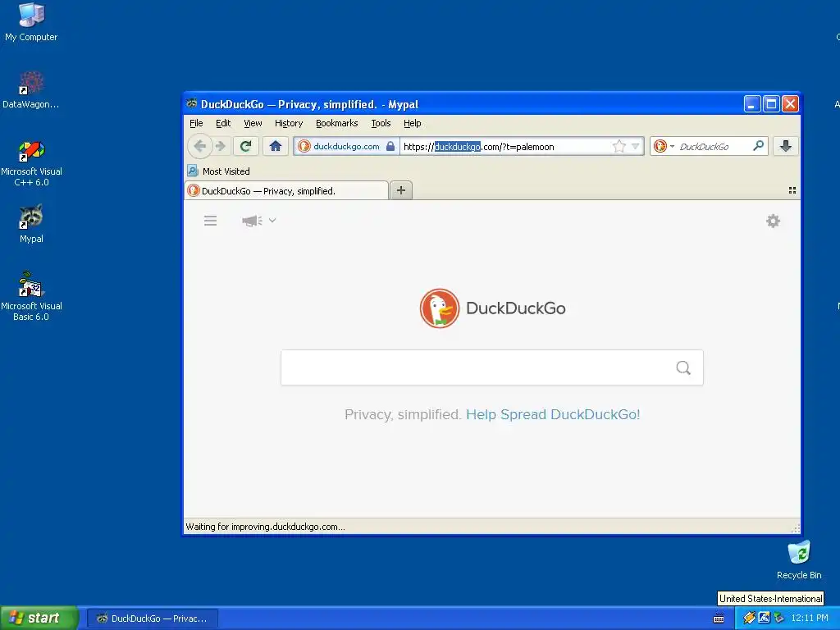
Task: Maximize the Mypal browser window
Action: (x=771, y=104)
